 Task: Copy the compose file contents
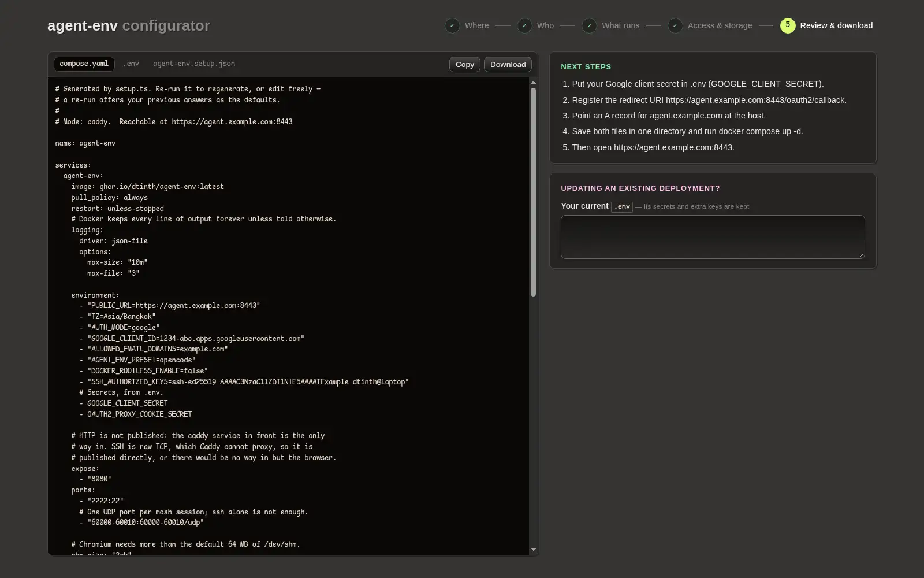[465, 64]
